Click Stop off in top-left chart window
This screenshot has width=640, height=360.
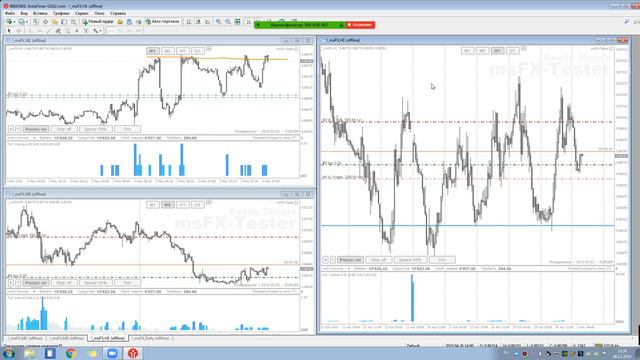64,129
